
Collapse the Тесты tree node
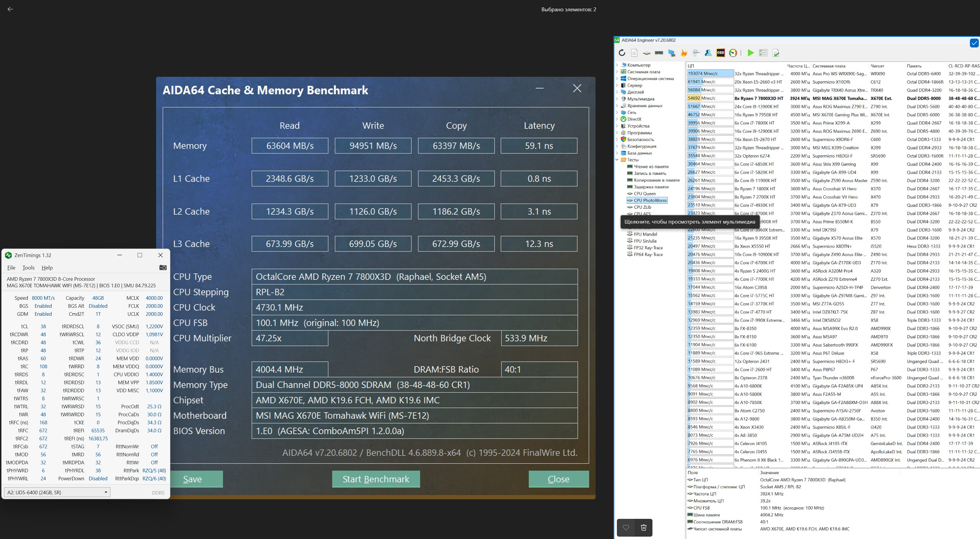617,160
